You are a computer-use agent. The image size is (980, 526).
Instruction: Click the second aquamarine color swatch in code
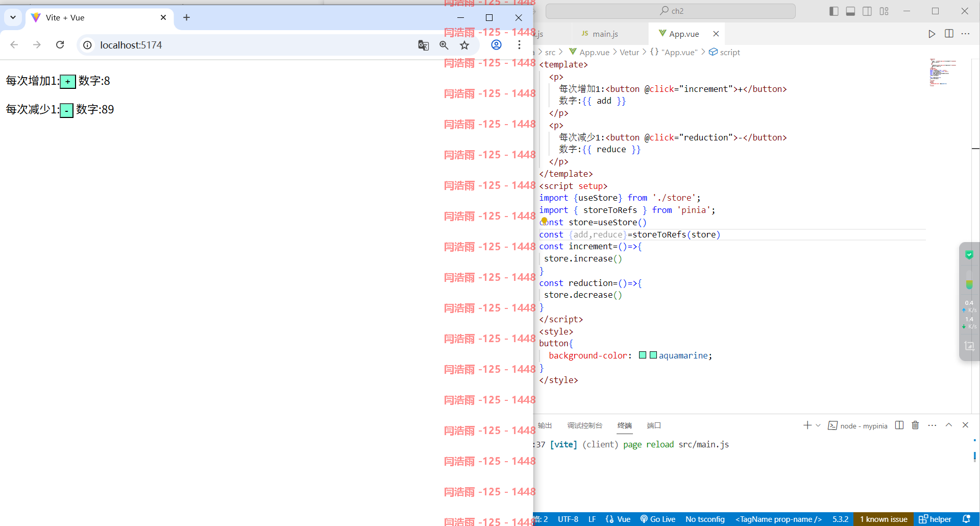[653, 355]
